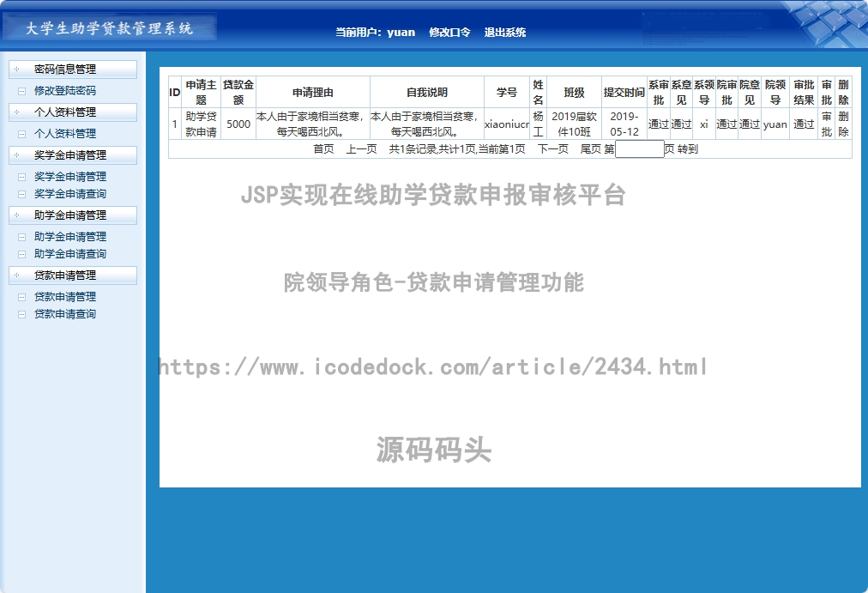Image resolution: width=868 pixels, height=593 pixels.
Task: Click the 贷款金额 column header
Action: tap(238, 93)
